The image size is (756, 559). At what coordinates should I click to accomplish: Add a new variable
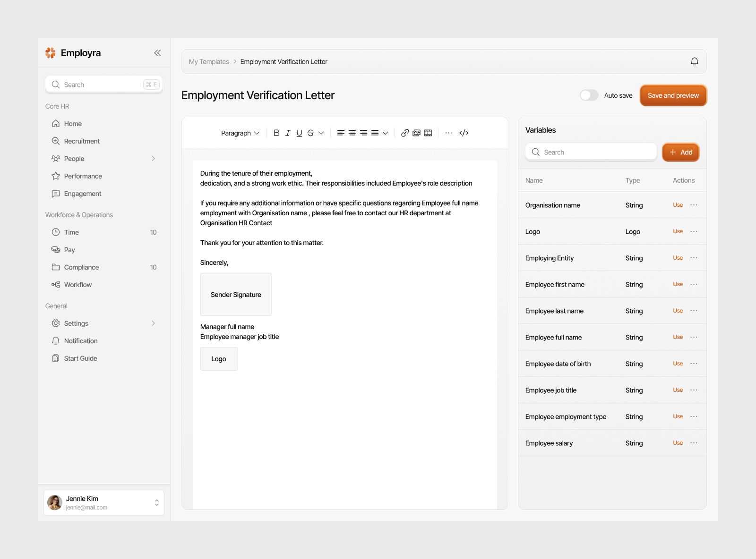coord(681,152)
